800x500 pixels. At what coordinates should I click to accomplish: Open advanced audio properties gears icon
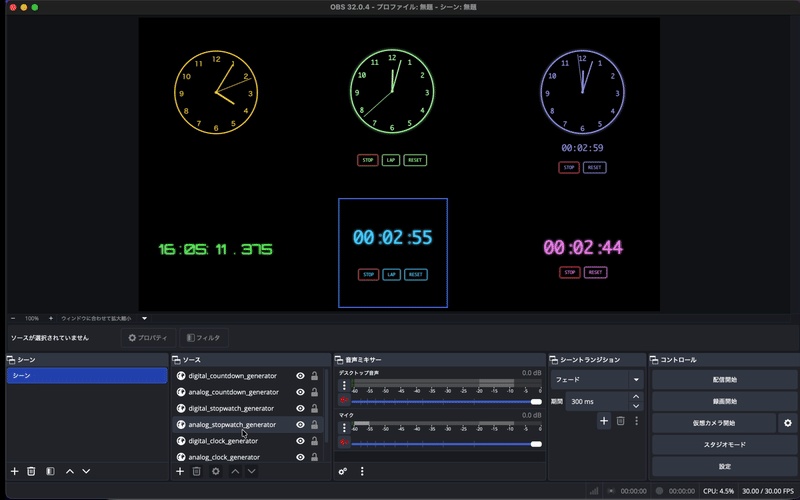(343, 471)
